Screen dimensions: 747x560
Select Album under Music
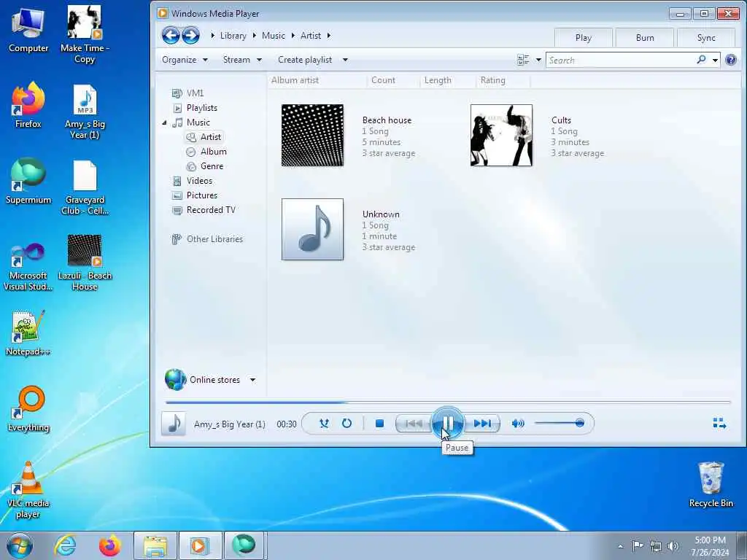213,152
